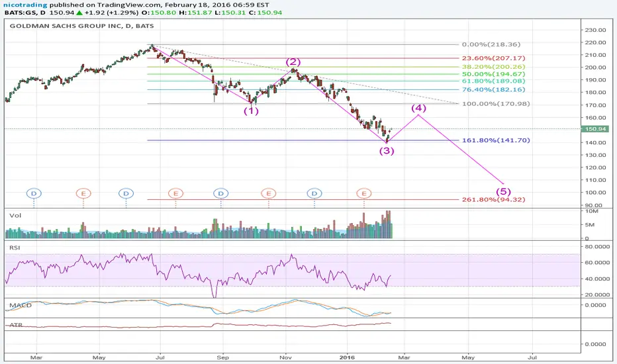The width and height of the screenshot is (617, 364).
Task: Click the dividend D marker just after Nov
Action: pyautogui.click(x=314, y=194)
